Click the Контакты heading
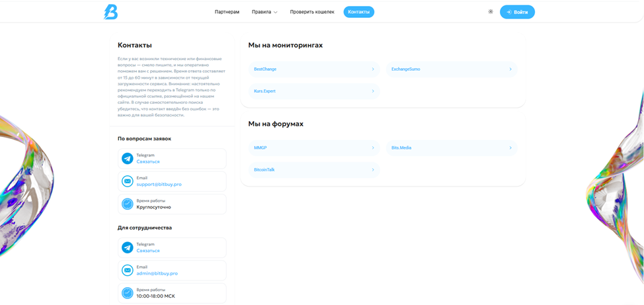Screen dimensions: 644x305 (x=135, y=45)
